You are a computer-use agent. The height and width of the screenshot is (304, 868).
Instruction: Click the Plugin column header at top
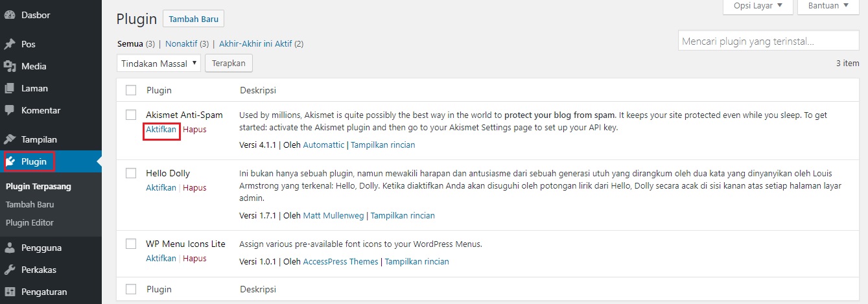(x=159, y=90)
